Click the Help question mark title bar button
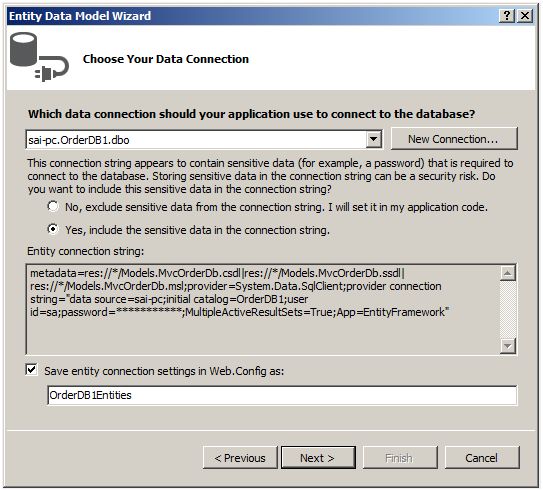Screen dimensions: 543x491 (507, 16)
